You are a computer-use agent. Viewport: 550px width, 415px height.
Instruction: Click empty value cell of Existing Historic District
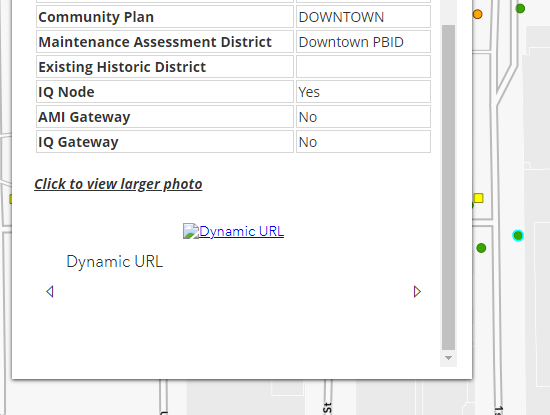(x=363, y=67)
